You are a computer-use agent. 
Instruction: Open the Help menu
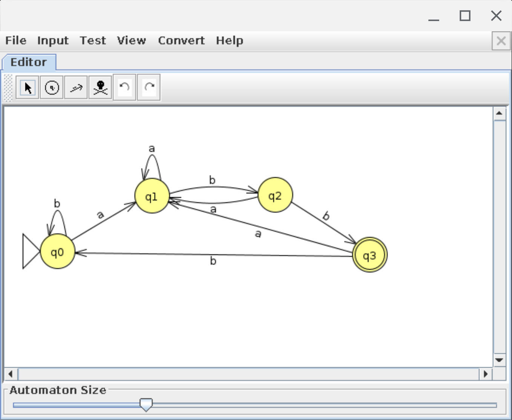click(x=229, y=41)
